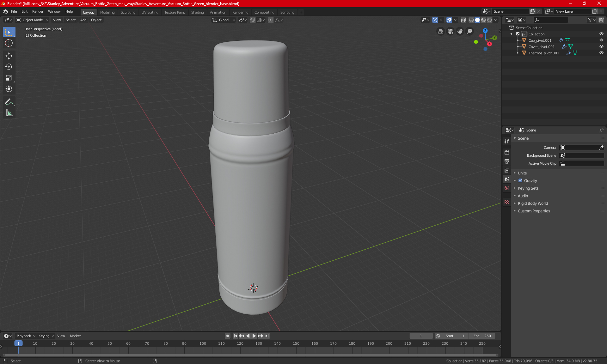Hide Cap_pivot.001 in the outliner
The width and height of the screenshot is (607, 364).
click(x=601, y=40)
